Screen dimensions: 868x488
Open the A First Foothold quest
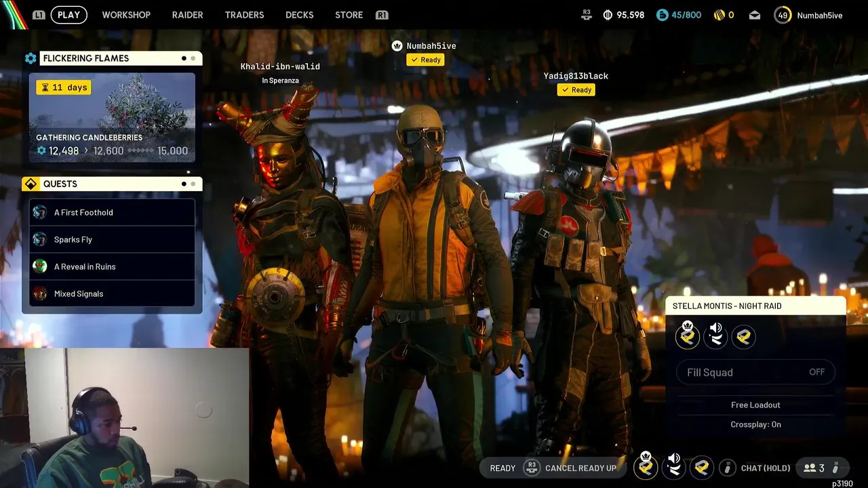pyautogui.click(x=112, y=212)
